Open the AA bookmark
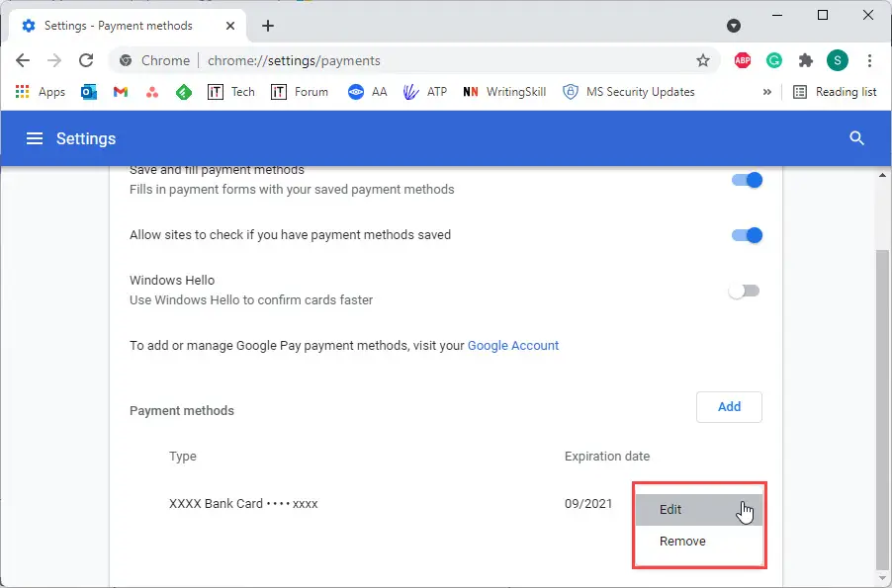Image resolution: width=892 pixels, height=588 pixels. point(368,92)
